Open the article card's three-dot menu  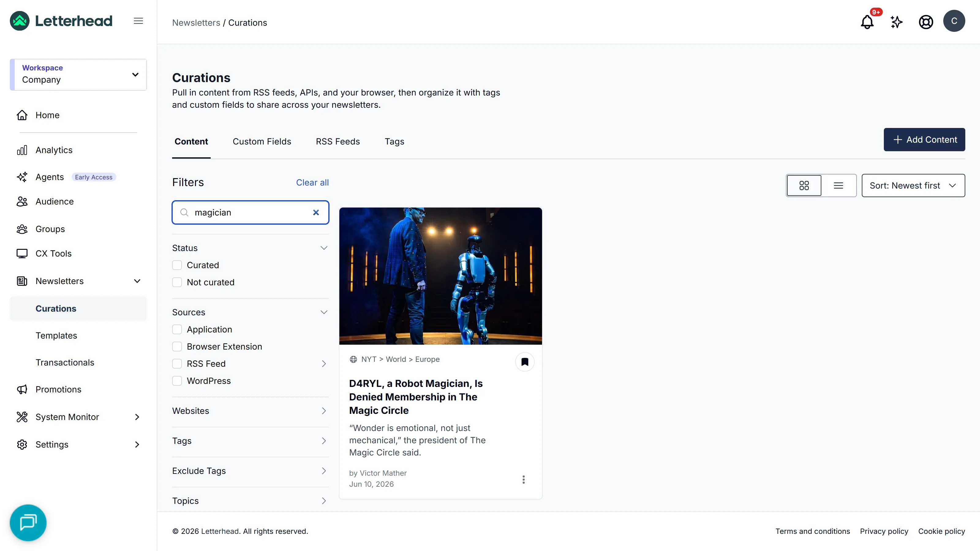click(523, 479)
